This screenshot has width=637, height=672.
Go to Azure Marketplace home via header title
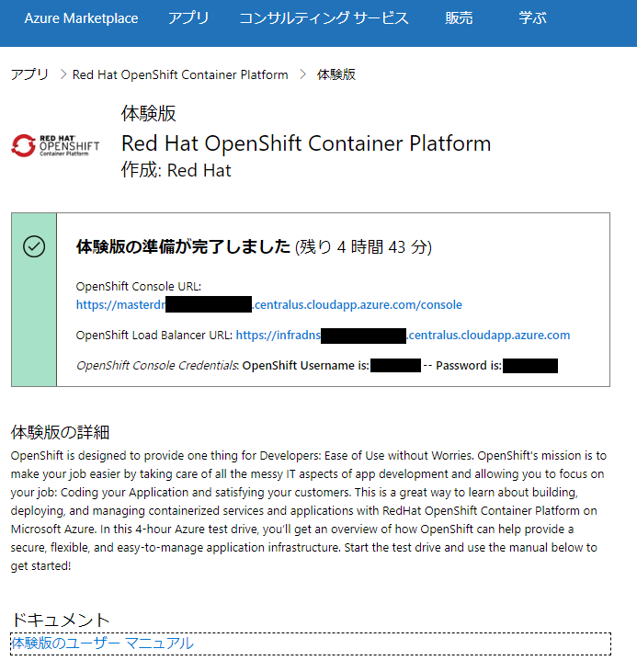coord(81,18)
